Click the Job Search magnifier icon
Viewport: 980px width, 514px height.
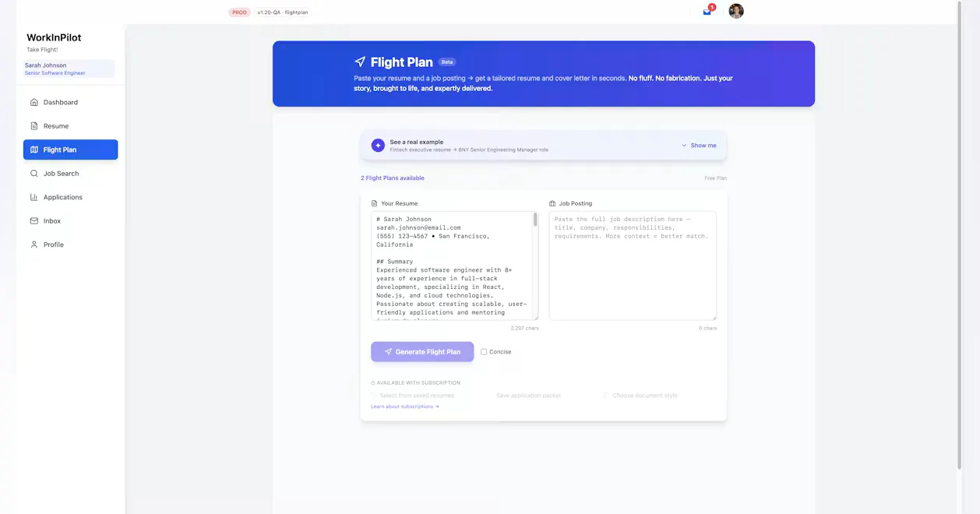(34, 174)
